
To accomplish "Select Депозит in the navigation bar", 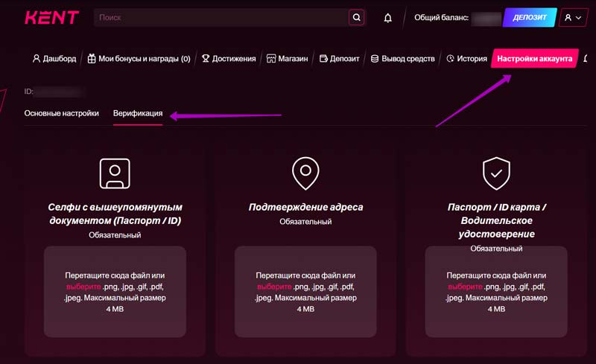I will click(x=340, y=59).
